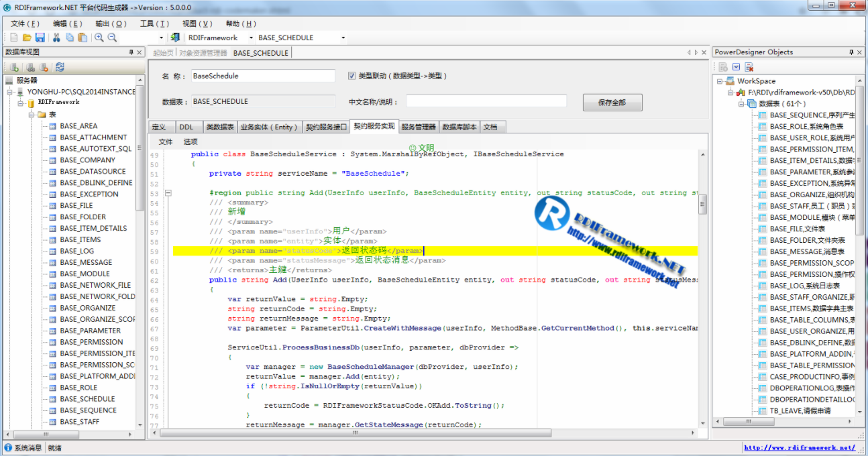The width and height of the screenshot is (868, 456).
Task: Click the Copy toolbar icon
Action: pyautogui.click(x=70, y=38)
